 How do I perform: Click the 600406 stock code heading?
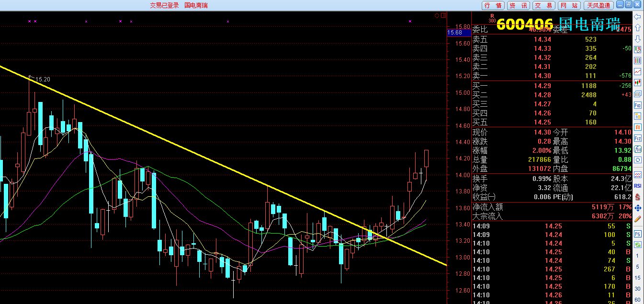click(525, 24)
